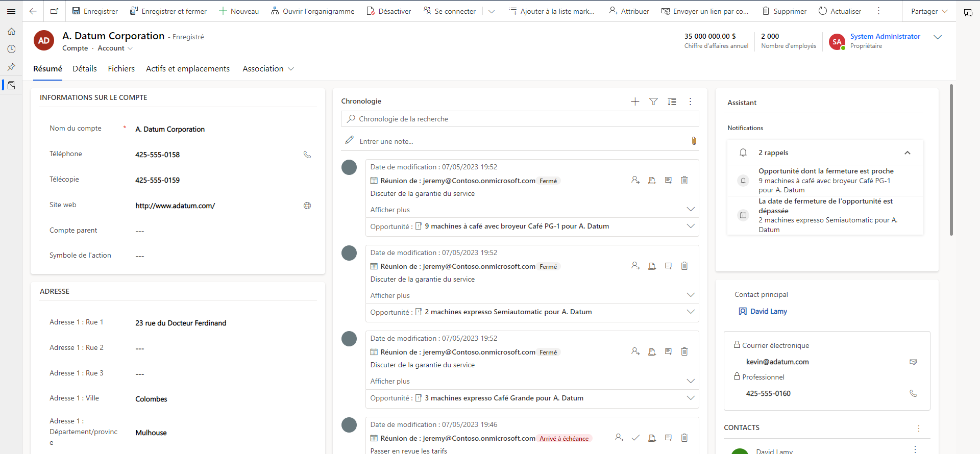Delete the 9 machines PG-1 meeting activity
980x454 pixels.
(x=684, y=180)
